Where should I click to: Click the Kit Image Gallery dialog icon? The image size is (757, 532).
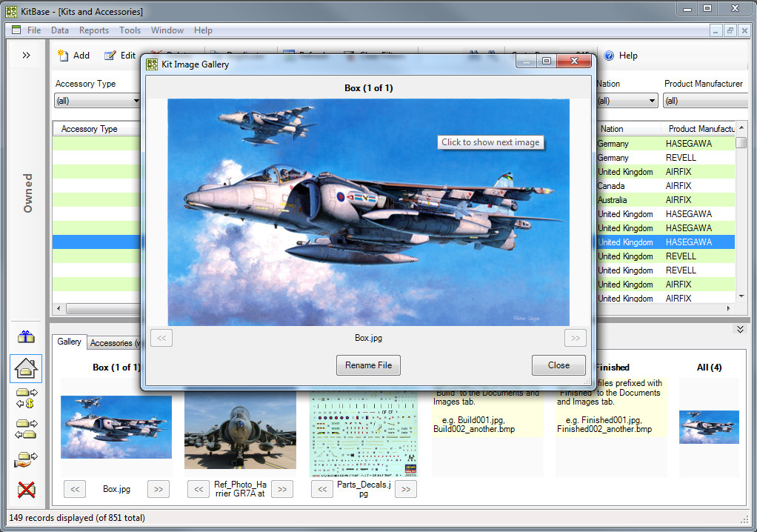click(x=152, y=64)
